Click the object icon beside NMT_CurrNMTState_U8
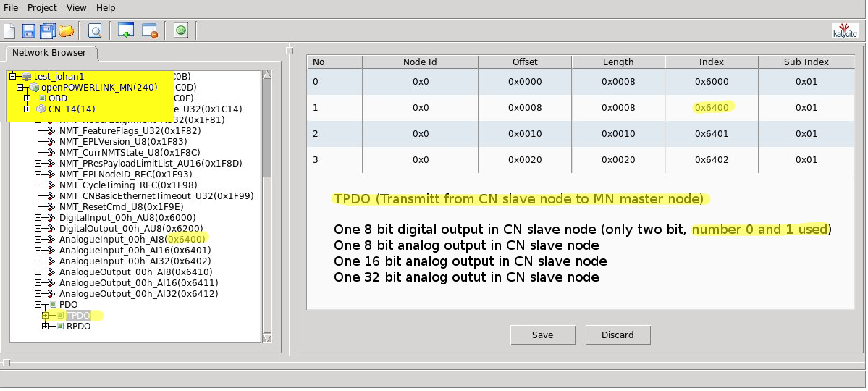The width and height of the screenshot is (868, 391). [51, 153]
